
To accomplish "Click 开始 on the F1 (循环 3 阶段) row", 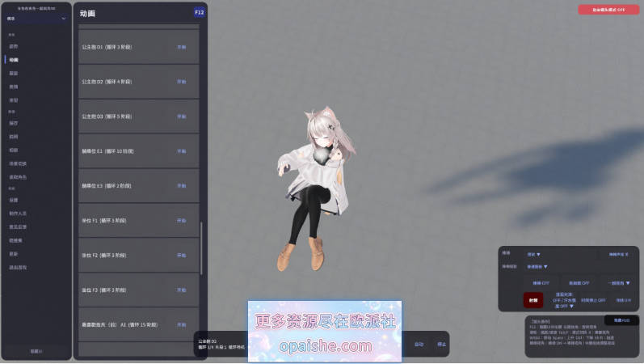I will pos(182,221).
